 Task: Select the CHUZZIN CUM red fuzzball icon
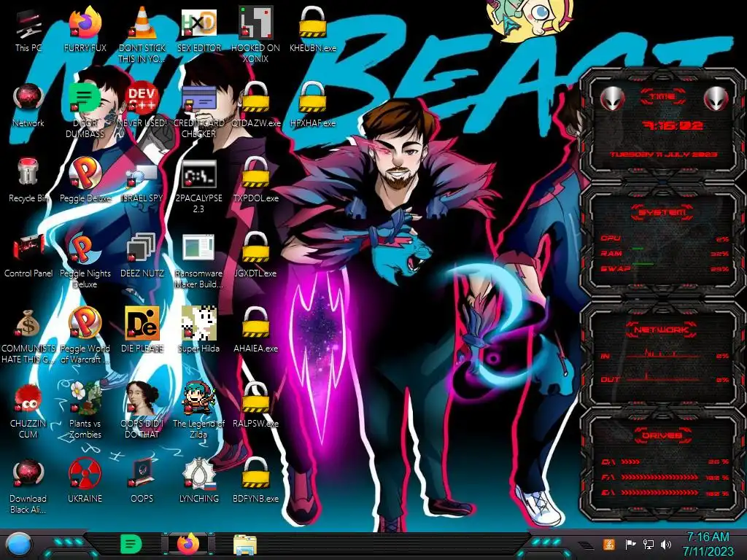coord(28,411)
